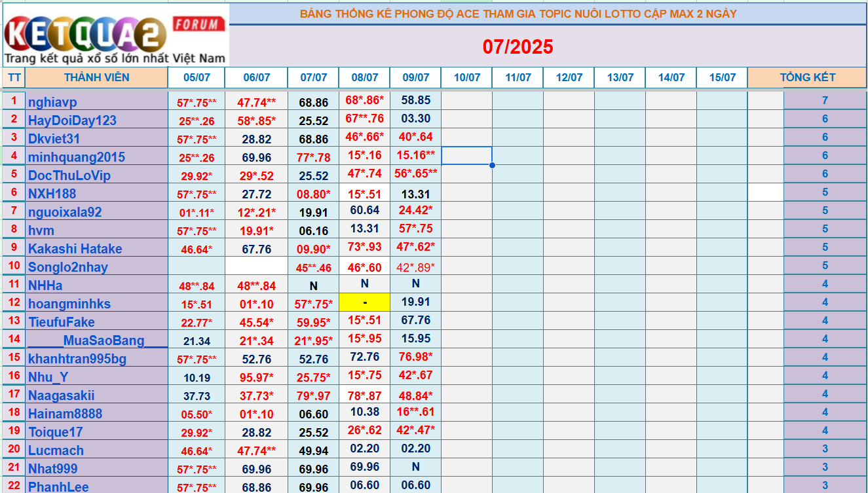Select the 10/07 date header
868x493 pixels.
click(467, 77)
